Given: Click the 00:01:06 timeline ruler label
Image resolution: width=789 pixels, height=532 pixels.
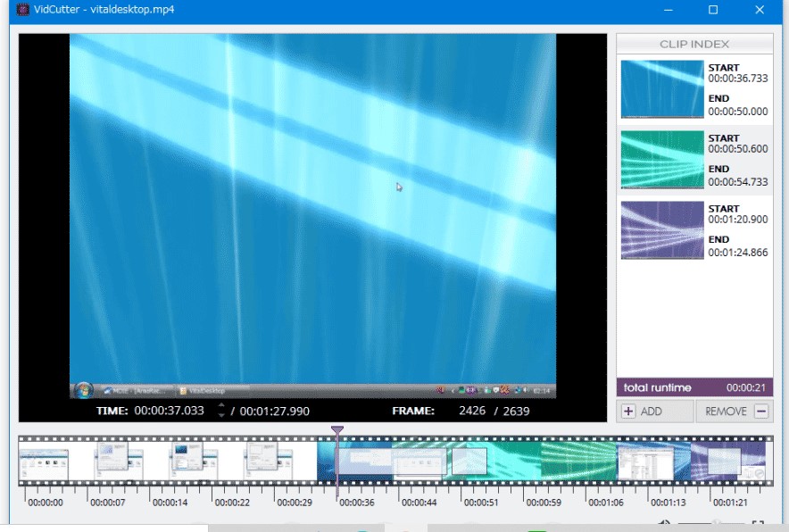Looking at the screenshot, I should (x=606, y=503).
